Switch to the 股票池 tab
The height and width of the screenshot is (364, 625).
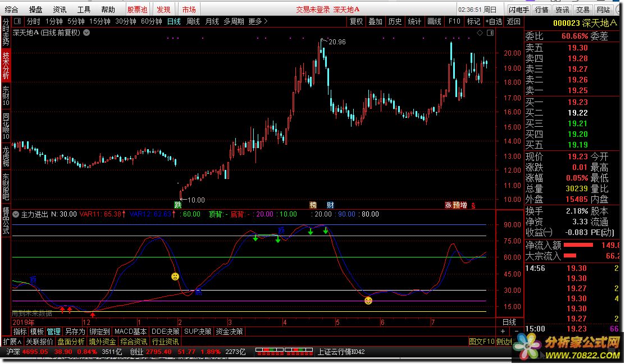[137, 10]
